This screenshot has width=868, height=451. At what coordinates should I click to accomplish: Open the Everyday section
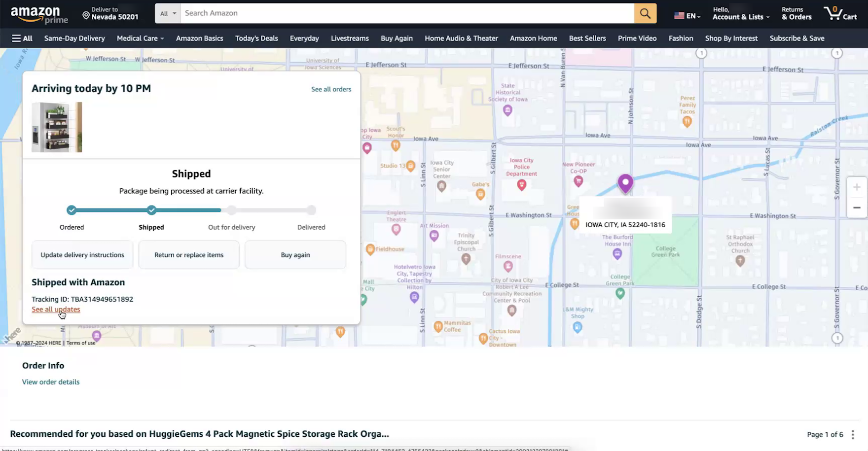point(304,38)
